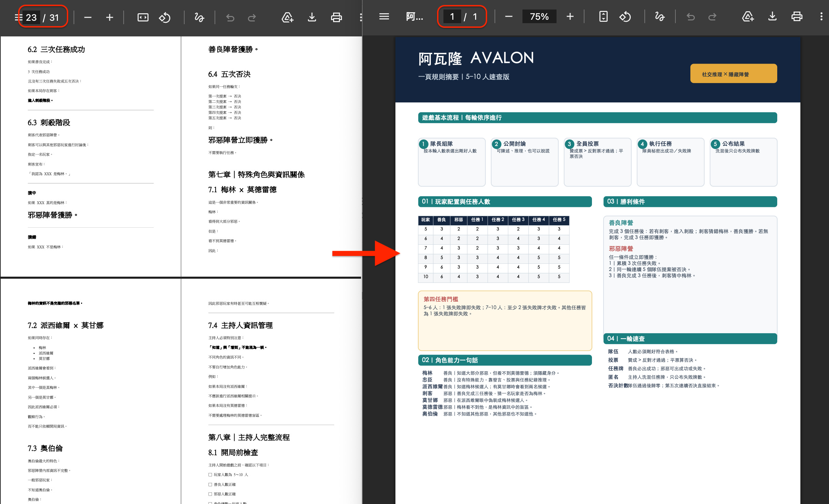Screen dimensions: 829x504
Task: Click section header 01 玩家配置與任務人數
Action: tap(505, 201)
